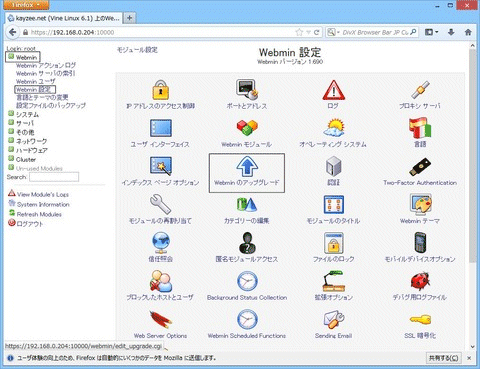Open ユーザ インターフェイス icon
Viewport: 480px width, 369px height.
161,128
